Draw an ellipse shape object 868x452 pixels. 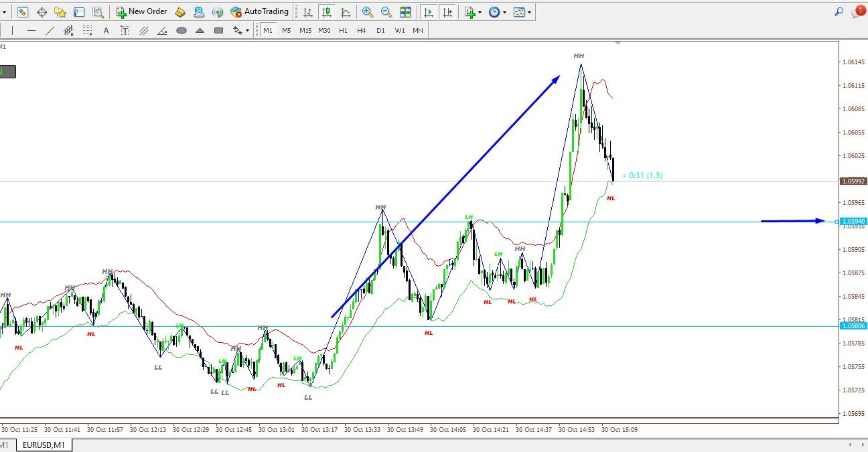coord(181,30)
